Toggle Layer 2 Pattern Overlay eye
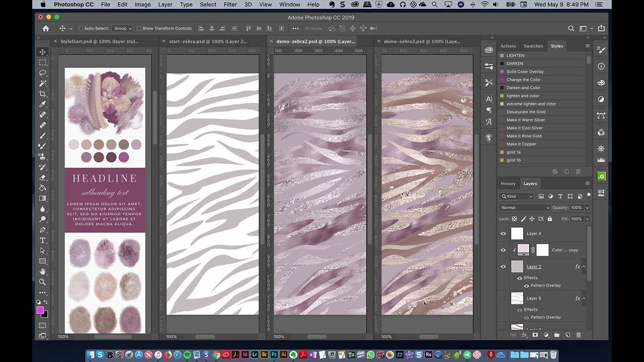Image resolution: width=644 pixels, height=362 pixels. tap(527, 286)
